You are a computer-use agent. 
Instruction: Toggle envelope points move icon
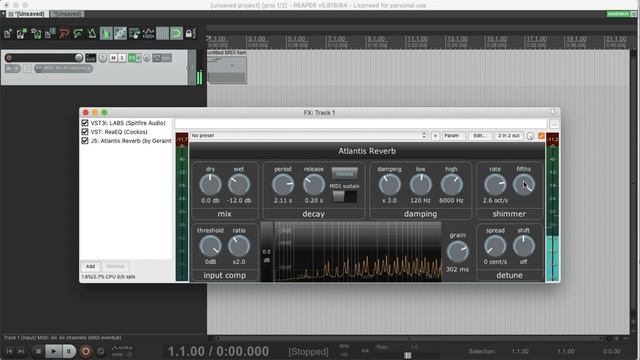click(x=148, y=33)
